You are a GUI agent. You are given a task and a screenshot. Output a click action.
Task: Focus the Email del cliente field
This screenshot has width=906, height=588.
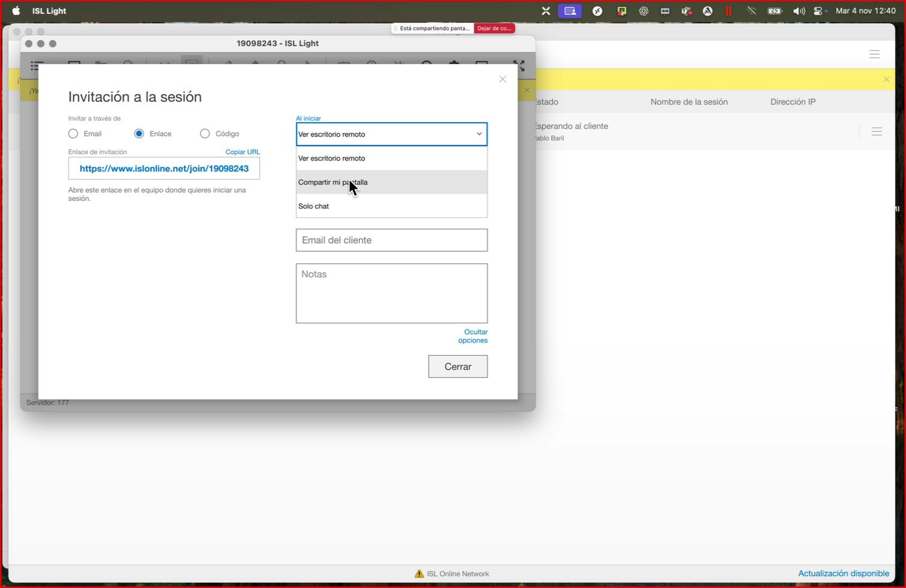point(391,240)
